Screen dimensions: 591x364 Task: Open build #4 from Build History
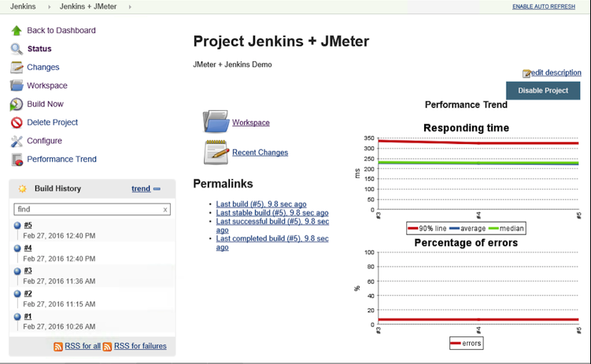(28, 248)
